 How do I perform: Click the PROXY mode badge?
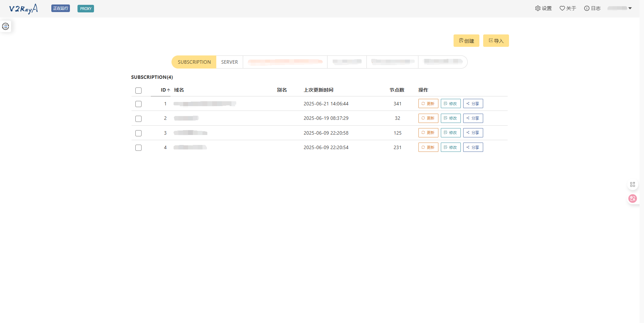[86, 9]
